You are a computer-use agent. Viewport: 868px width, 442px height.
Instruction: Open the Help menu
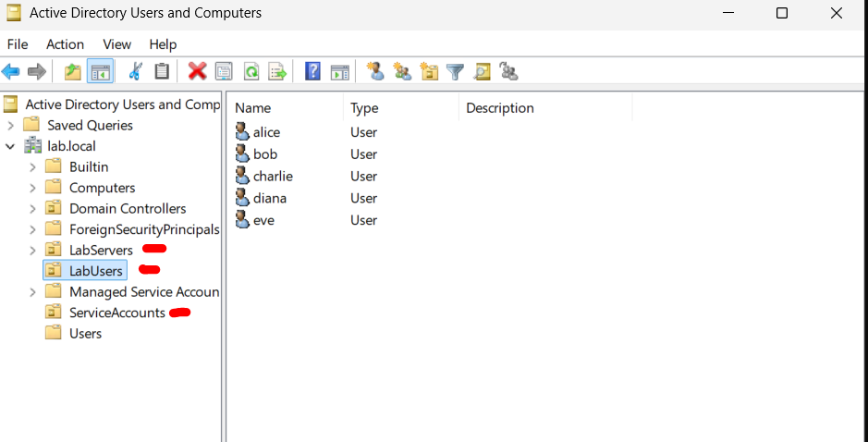click(x=163, y=43)
